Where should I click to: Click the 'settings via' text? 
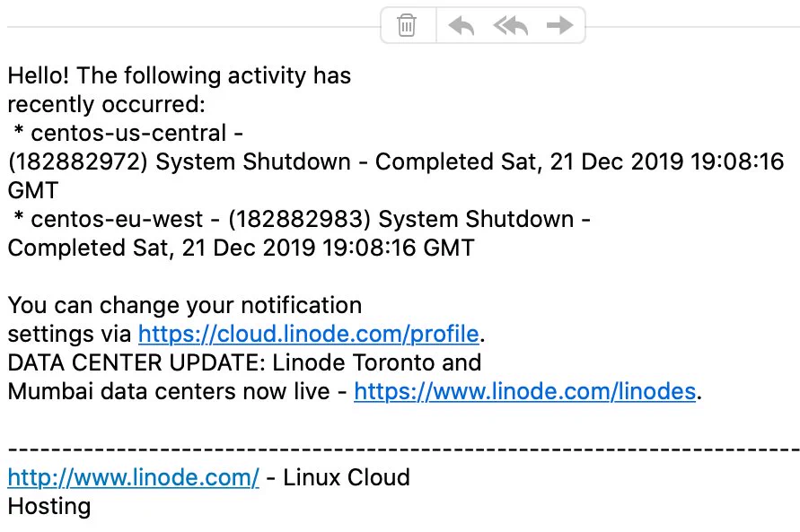69,335
